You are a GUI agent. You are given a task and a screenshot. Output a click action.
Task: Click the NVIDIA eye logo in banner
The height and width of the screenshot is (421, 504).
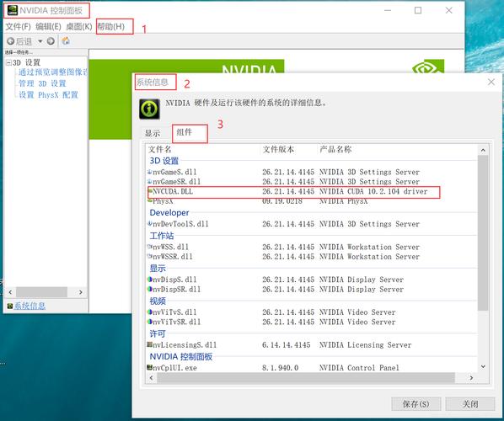point(428,67)
